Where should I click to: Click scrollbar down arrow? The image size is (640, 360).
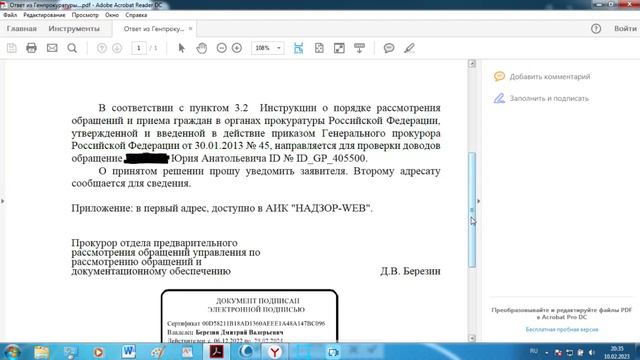pyautogui.click(x=472, y=338)
